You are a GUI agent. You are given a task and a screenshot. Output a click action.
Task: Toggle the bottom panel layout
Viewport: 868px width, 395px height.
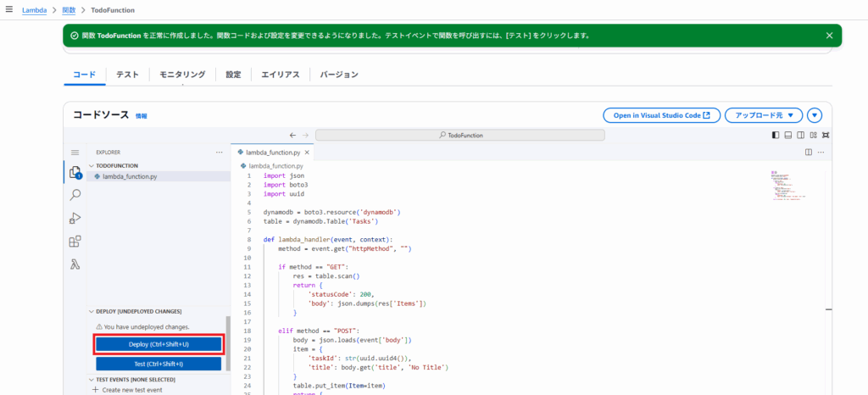coord(787,135)
